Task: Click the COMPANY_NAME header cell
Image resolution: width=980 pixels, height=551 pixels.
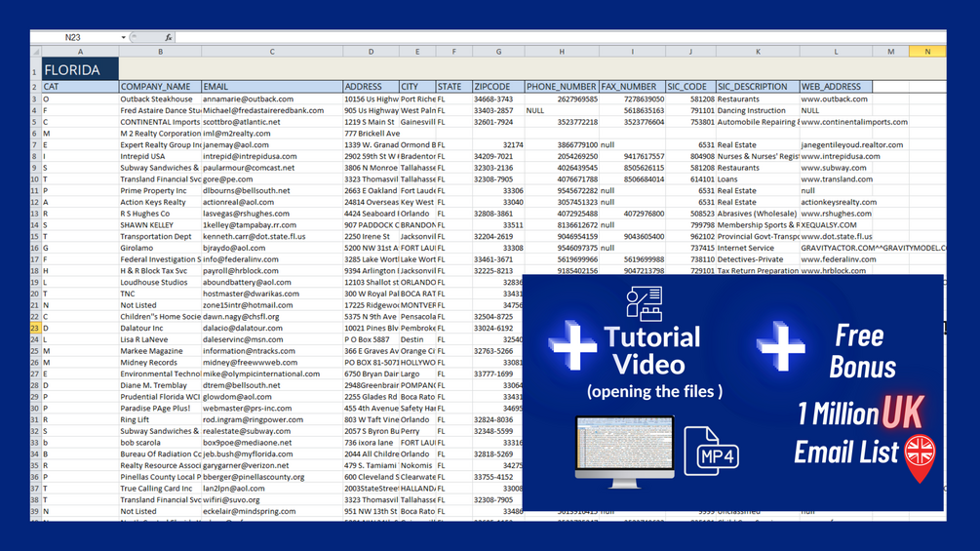Action: [160, 87]
